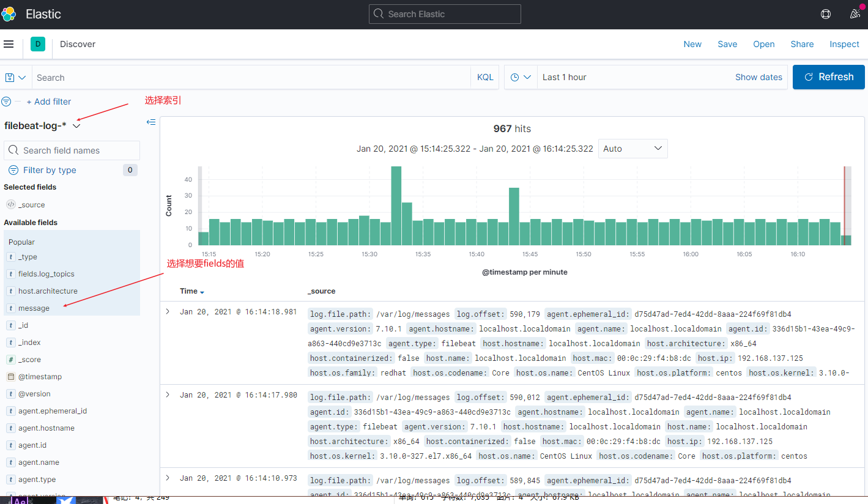Click the string icon beside agent.hostname

point(11,428)
